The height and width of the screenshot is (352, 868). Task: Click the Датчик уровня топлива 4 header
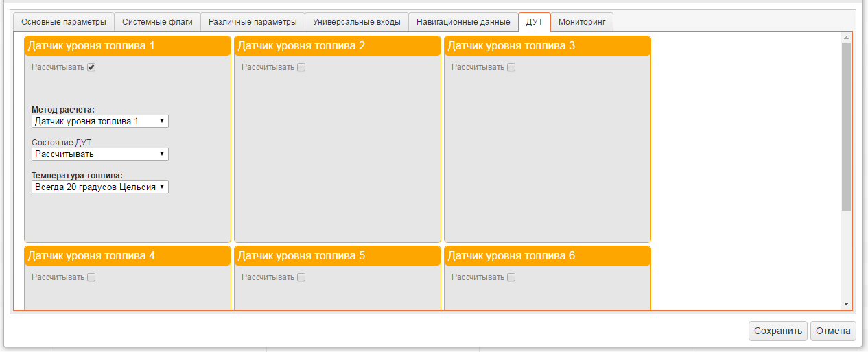128,256
